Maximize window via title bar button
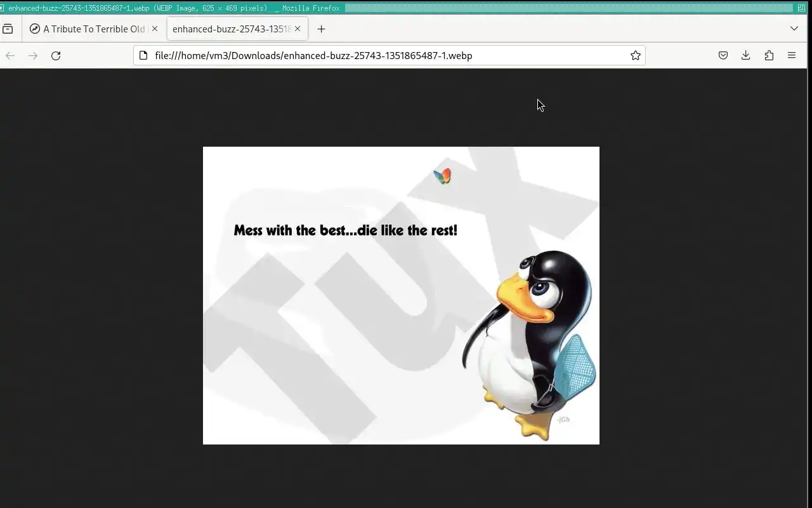Screen dimensions: 812x508 [801, 8]
